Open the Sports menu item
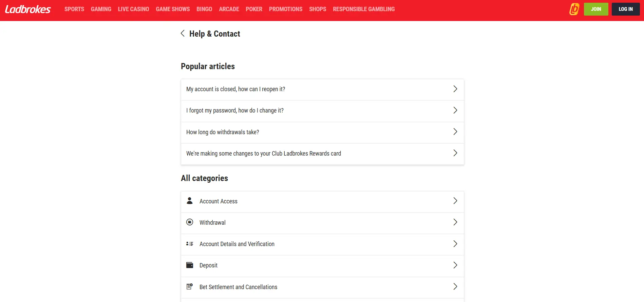The width and height of the screenshot is (644, 302). pos(74,9)
